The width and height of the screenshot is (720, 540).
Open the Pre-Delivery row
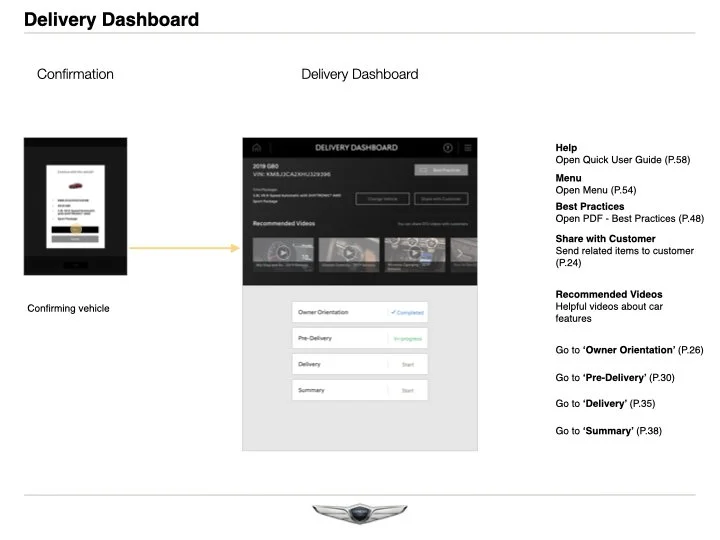click(360, 338)
